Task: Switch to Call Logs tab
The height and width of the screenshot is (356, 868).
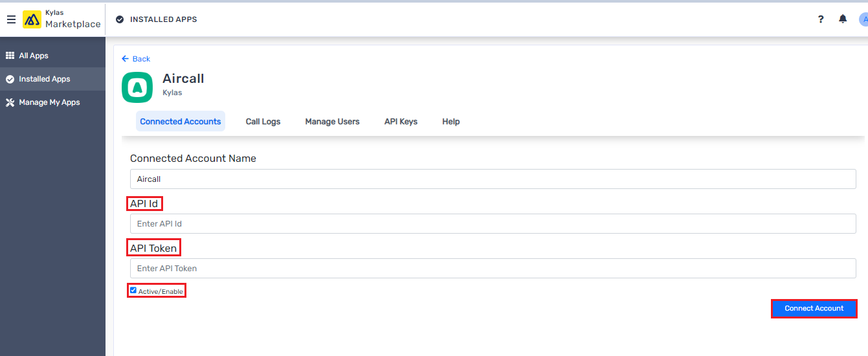Action: point(263,122)
